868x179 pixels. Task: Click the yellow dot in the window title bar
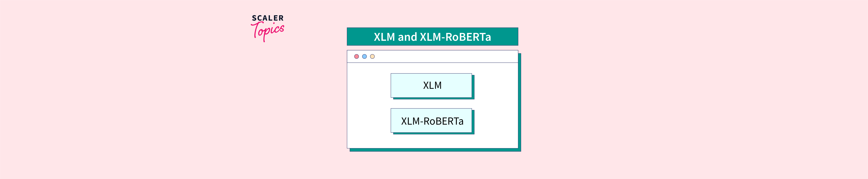tap(372, 56)
